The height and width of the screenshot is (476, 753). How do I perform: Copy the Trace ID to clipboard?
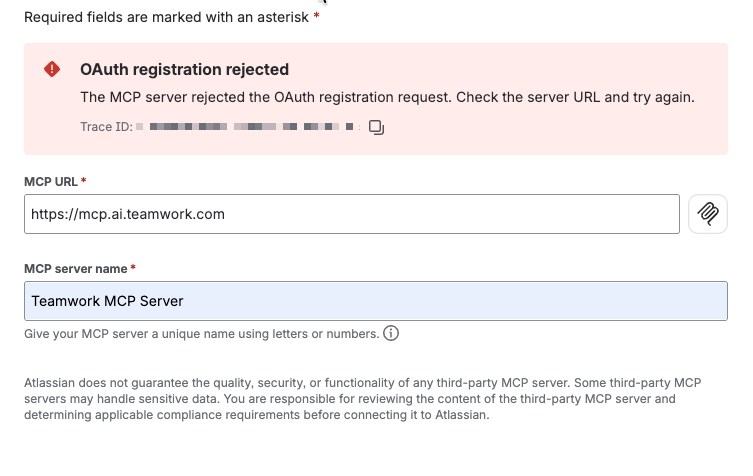(x=376, y=127)
